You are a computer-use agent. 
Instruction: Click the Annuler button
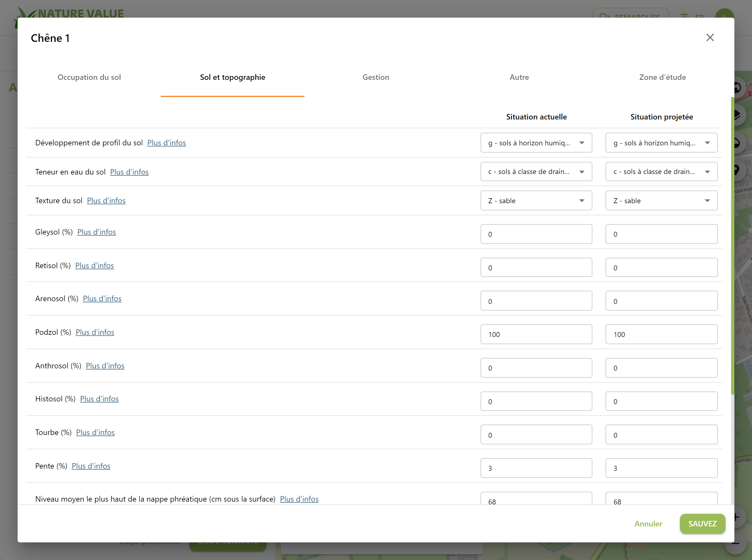point(648,524)
